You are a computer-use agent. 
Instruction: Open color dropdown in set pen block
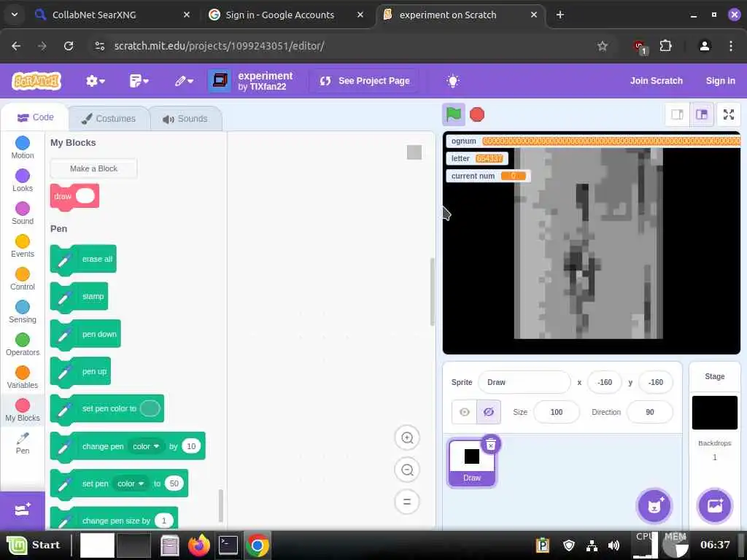tap(131, 483)
